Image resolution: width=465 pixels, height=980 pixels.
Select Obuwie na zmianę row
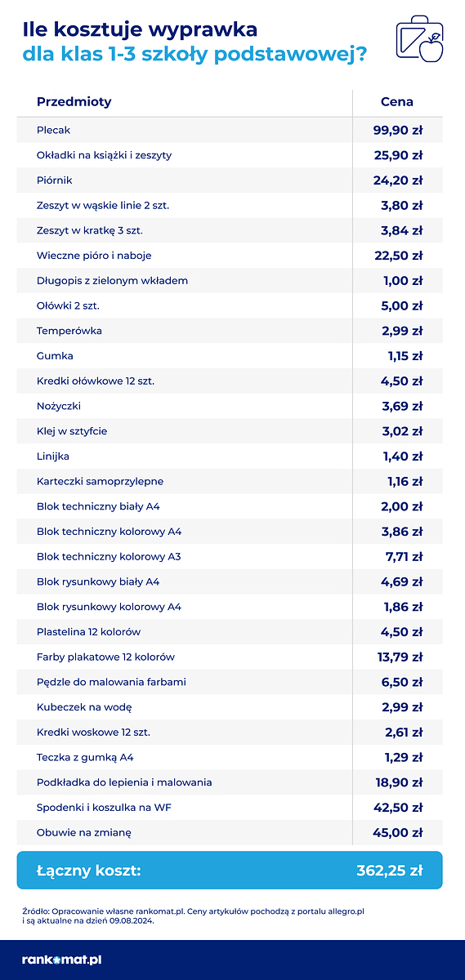coord(230,832)
